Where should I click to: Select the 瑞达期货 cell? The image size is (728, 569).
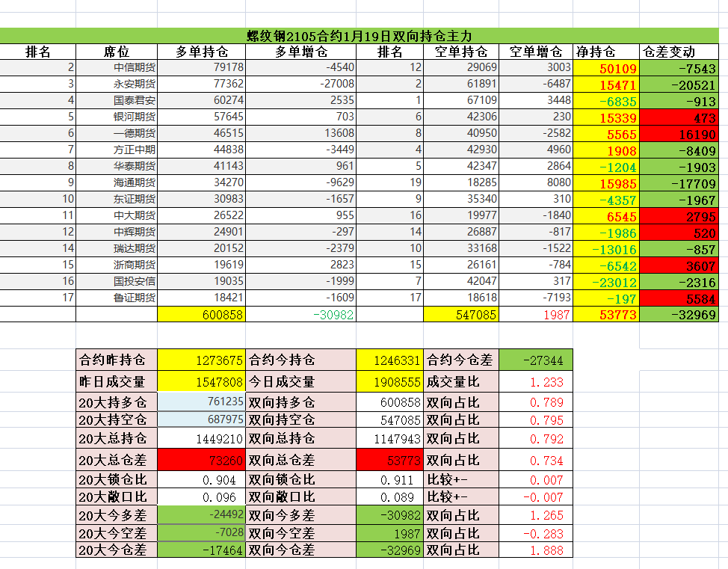117,248
